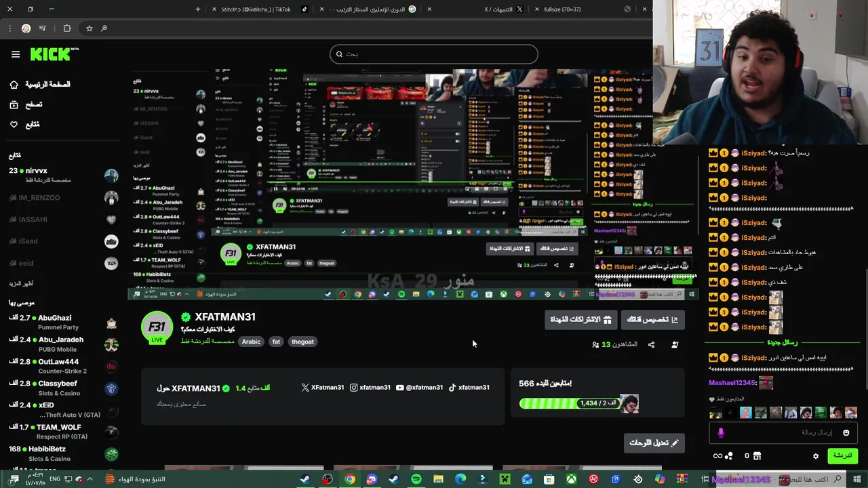Go to الصفحة الرئيسية home page
Image resolution: width=868 pixels, height=488 pixels.
[x=41, y=84]
